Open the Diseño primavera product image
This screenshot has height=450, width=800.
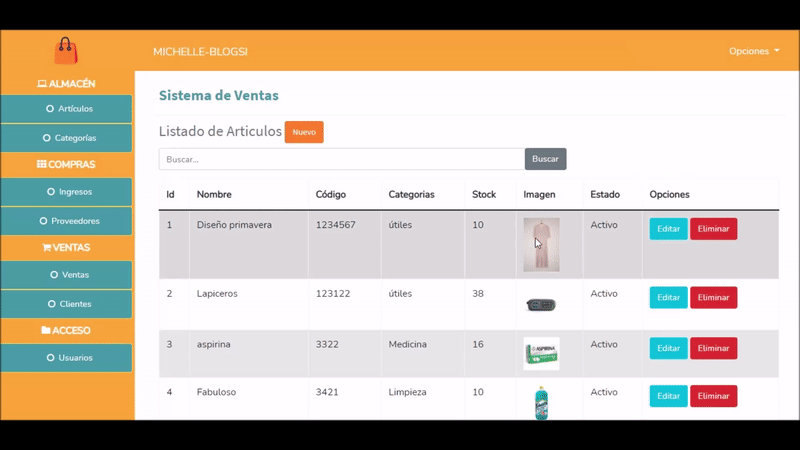pyautogui.click(x=541, y=245)
